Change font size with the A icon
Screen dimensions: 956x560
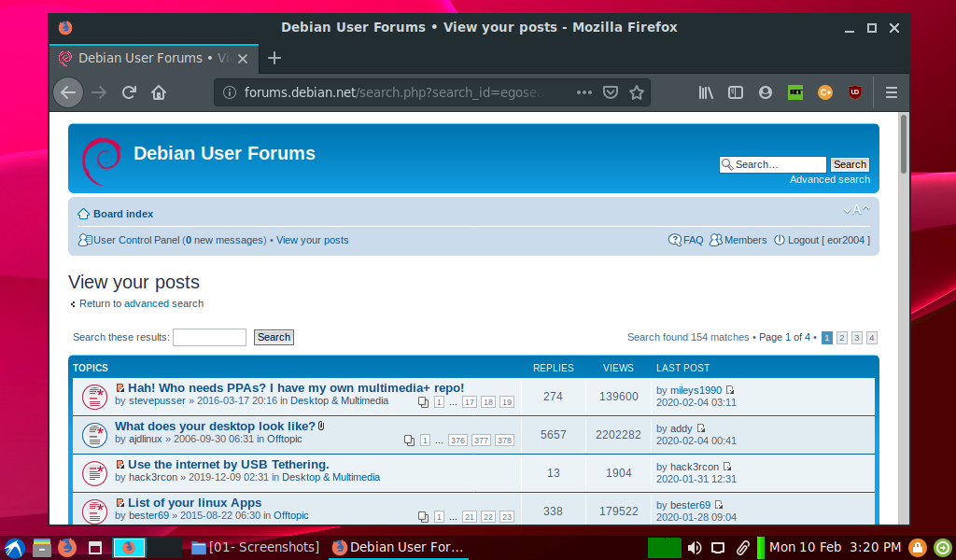tap(856, 210)
